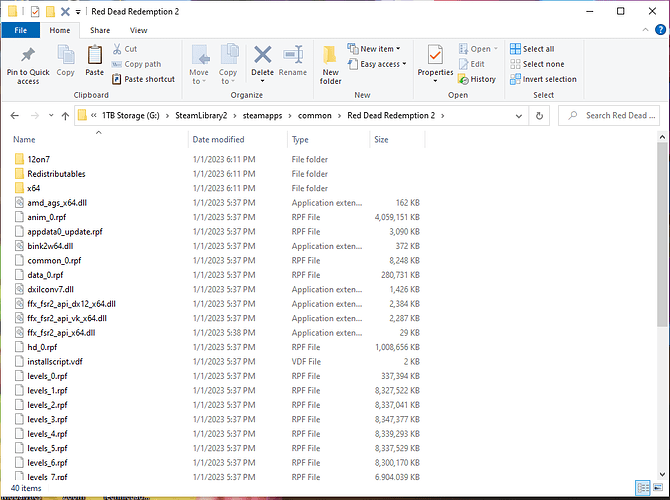Screen dimensions: 670x500
Task: Switch to the View ribbon tab
Action: pyautogui.click(x=138, y=30)
